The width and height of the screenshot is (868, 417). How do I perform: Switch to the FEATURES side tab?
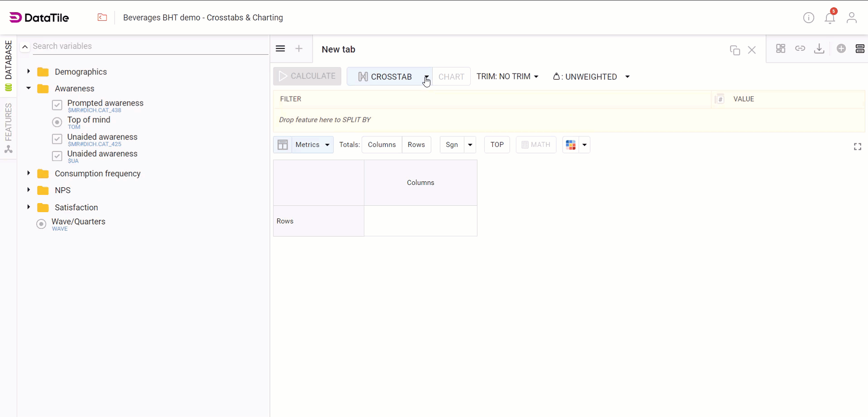coord(8,127)
